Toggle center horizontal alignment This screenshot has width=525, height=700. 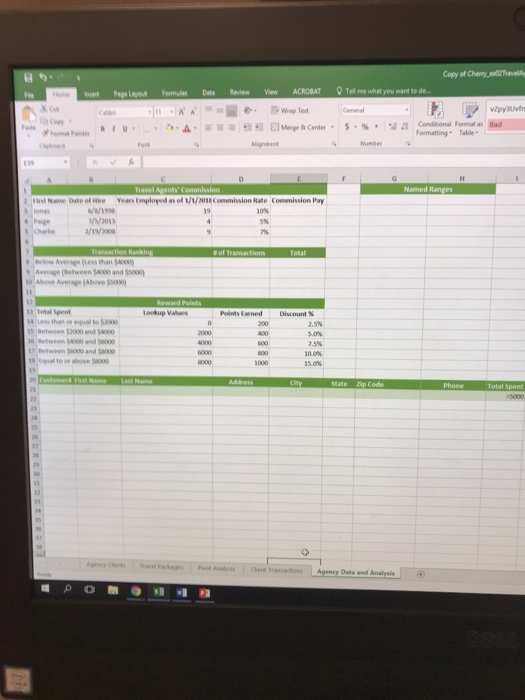pos(220,128)
